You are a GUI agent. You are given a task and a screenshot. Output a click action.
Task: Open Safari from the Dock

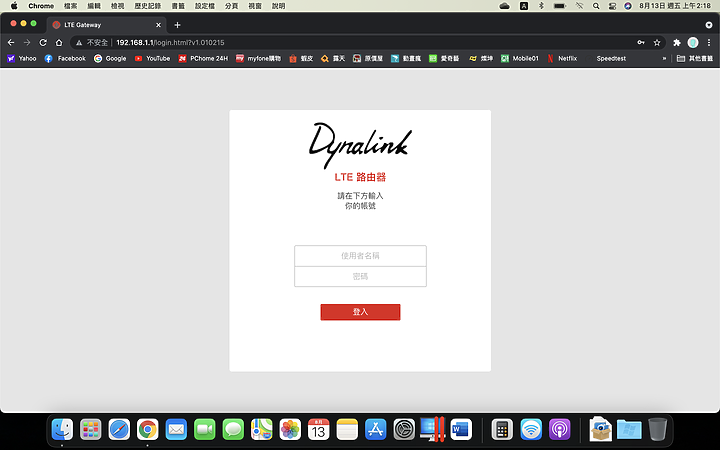pyautogui.click(x=119, y=430)
